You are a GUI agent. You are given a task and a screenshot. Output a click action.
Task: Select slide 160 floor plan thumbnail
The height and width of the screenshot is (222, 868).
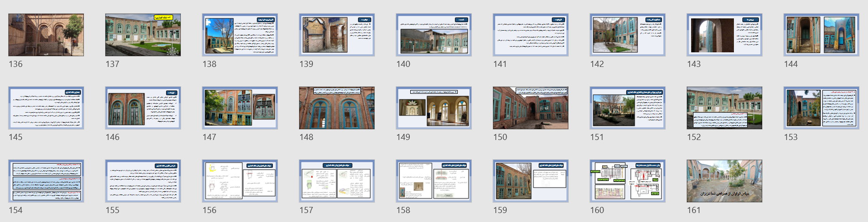(628, 181)
